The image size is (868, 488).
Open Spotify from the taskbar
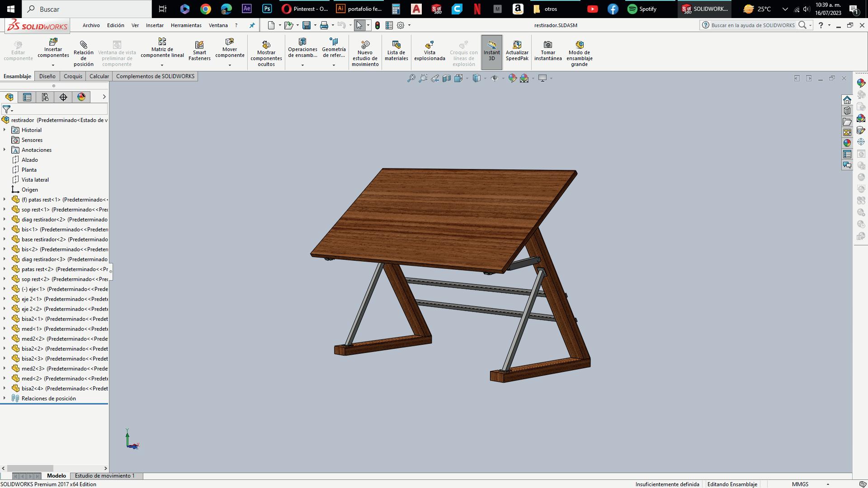pos(642,9)
